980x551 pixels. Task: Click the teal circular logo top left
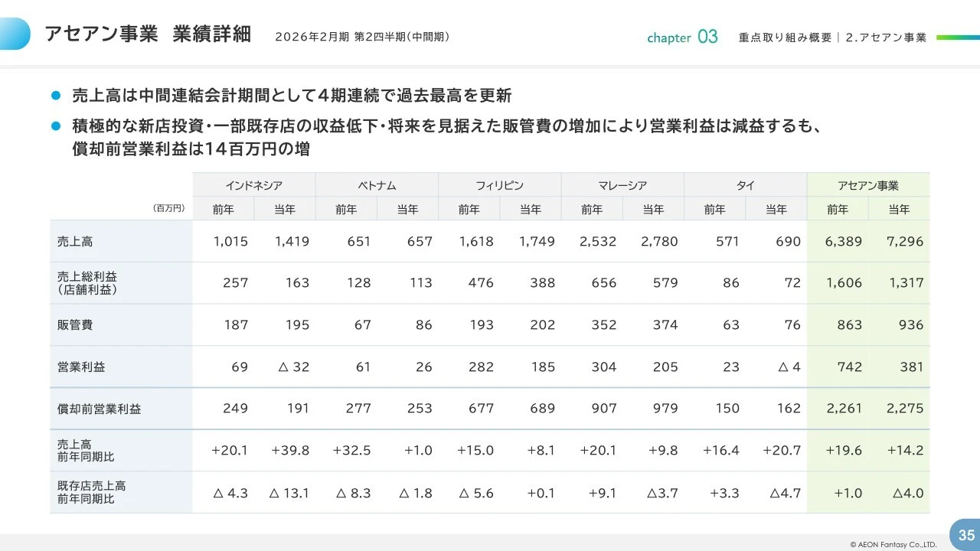13,32
